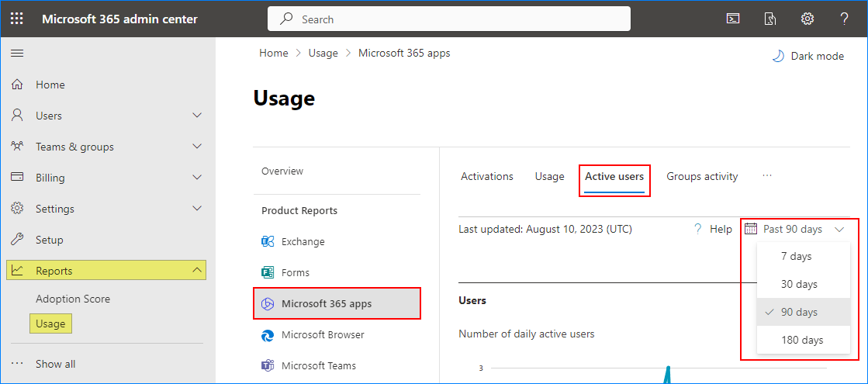Screen dimensions: 868x384
Task: Switch to the Activations tab
Action: 487,177
